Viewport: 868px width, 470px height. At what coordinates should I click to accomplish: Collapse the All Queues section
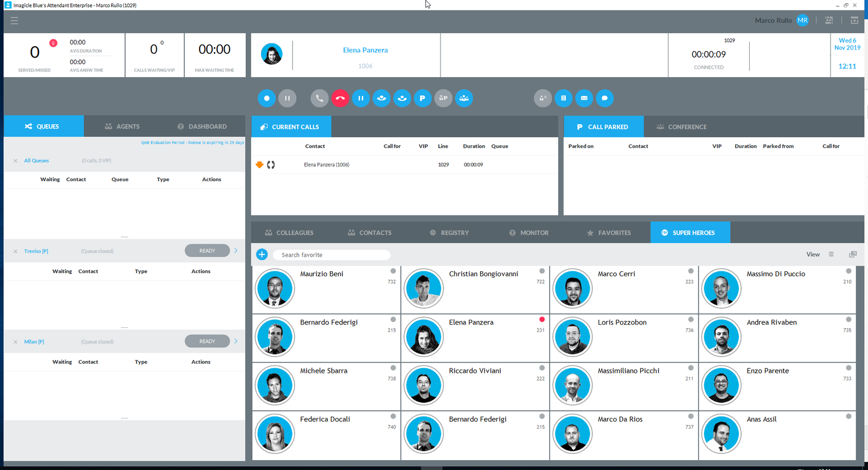[15, 161]
